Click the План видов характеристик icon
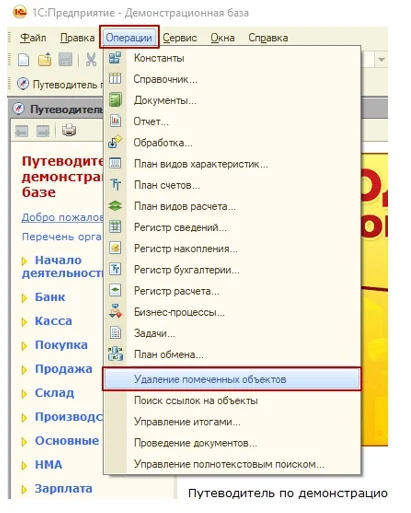Viewport: 411px width, 513px height. click(115, 163)
